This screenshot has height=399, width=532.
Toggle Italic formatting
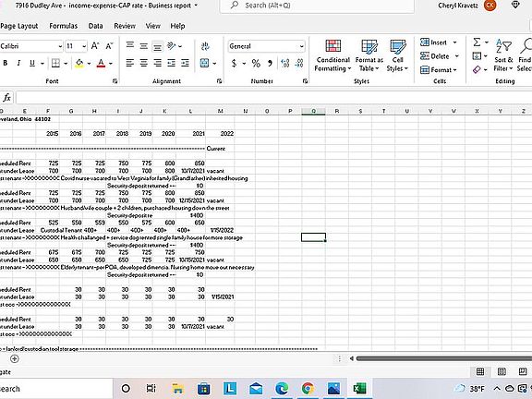tap(18, 63)
